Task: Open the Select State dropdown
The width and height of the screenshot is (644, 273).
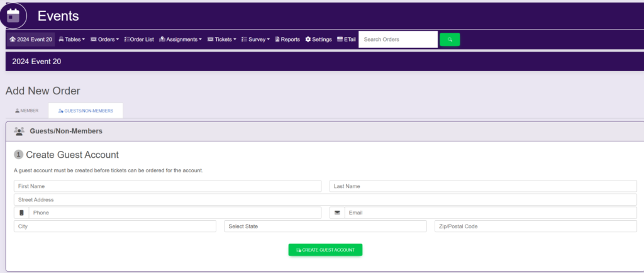Action: 325,226
